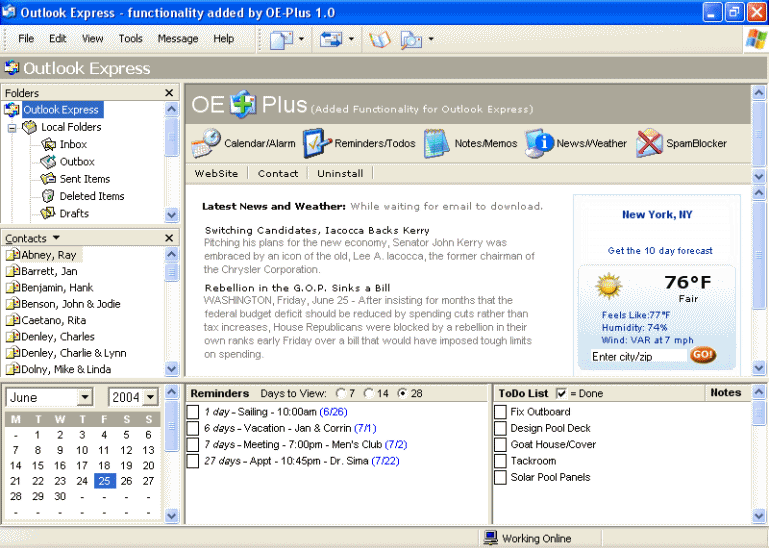The width and height of the screenshot is (769, 548).
Task: Click contact card icon for Abney, Ray
Action: point(12,255)
